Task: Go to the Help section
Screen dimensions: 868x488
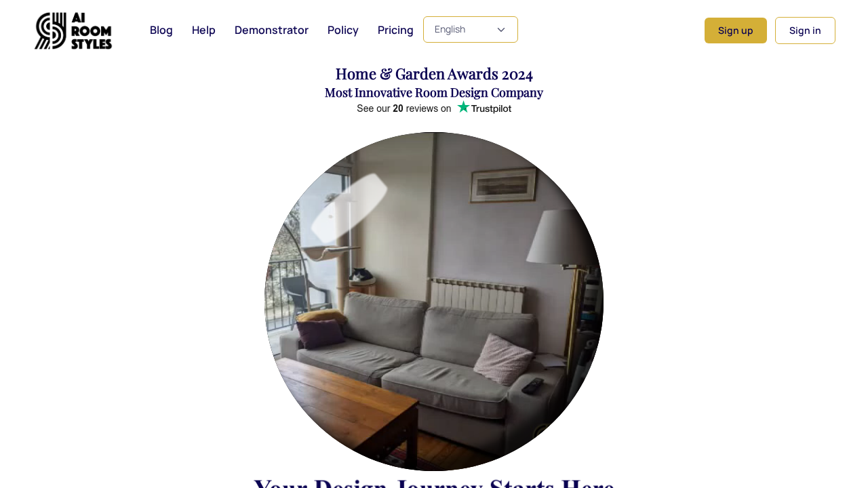Action: [x=203, y=30]
